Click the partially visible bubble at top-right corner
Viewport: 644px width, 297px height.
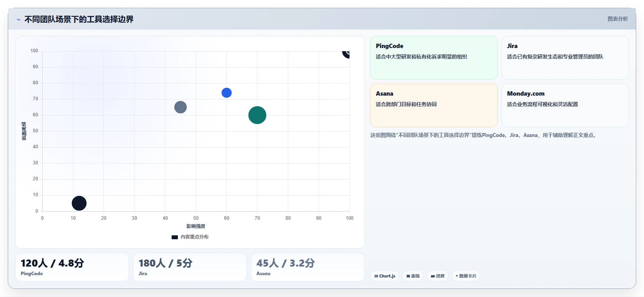(x=346, y=54)
